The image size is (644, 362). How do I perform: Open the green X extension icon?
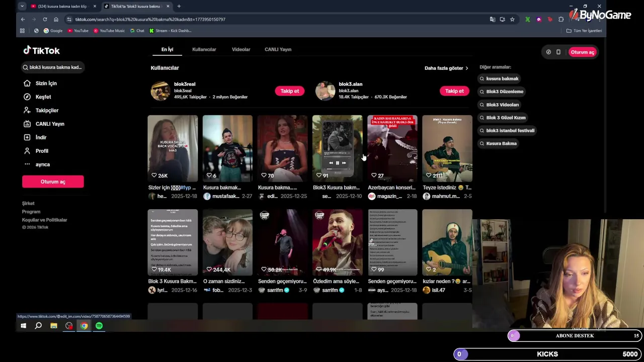527,19
